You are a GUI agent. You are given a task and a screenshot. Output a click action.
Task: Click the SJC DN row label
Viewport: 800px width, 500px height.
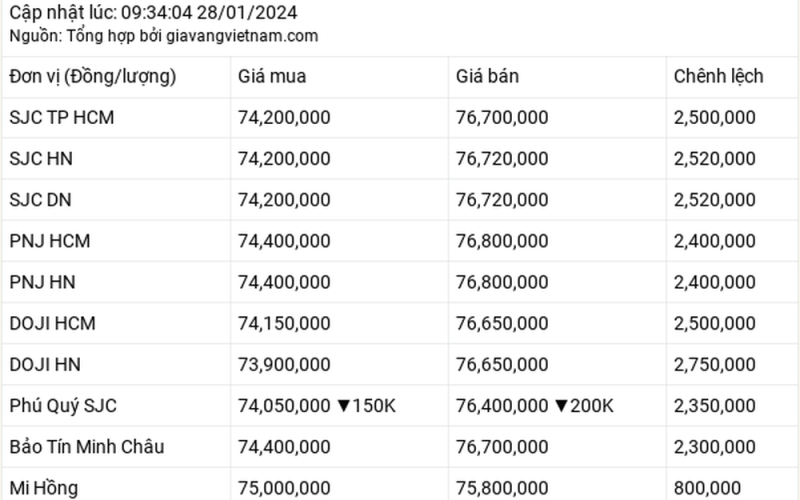pyautogui.click(x=41, y=200)
